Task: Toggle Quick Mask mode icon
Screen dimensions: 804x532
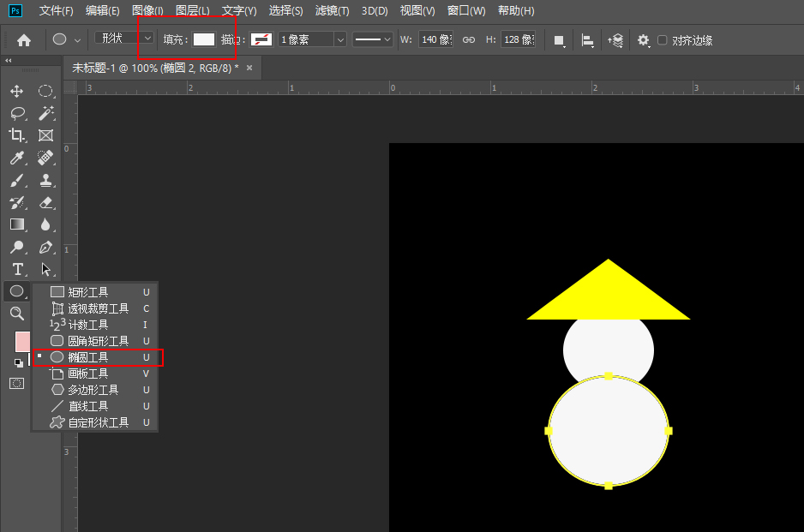Action: pos(16,384)
